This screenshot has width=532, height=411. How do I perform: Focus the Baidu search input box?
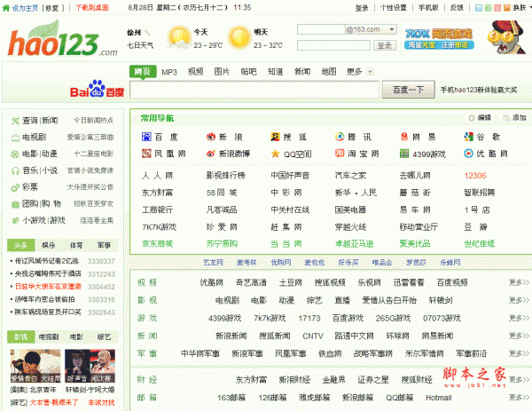point(254,90)
